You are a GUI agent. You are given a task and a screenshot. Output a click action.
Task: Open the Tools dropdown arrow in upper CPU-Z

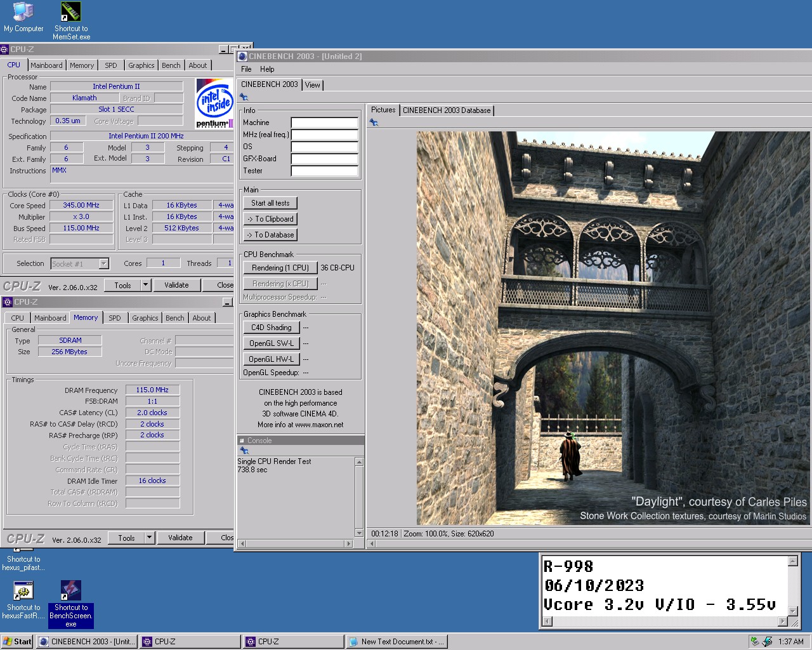[x=145, y=285]
